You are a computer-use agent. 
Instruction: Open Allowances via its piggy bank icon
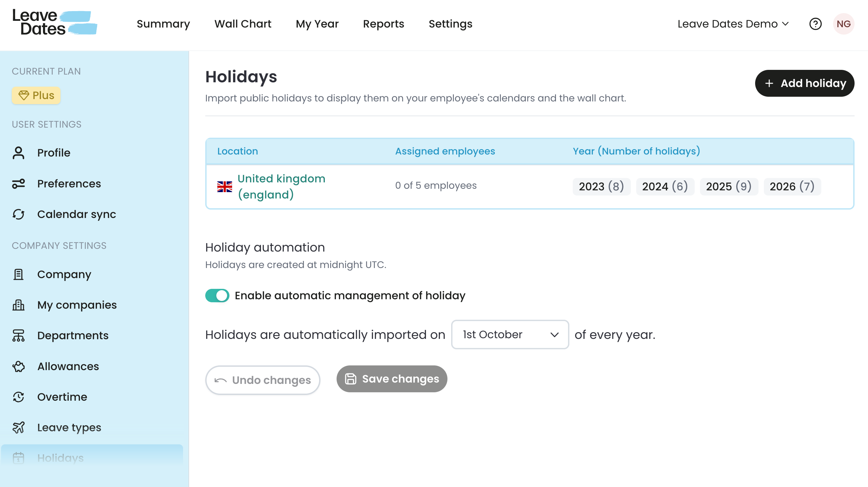18,366
